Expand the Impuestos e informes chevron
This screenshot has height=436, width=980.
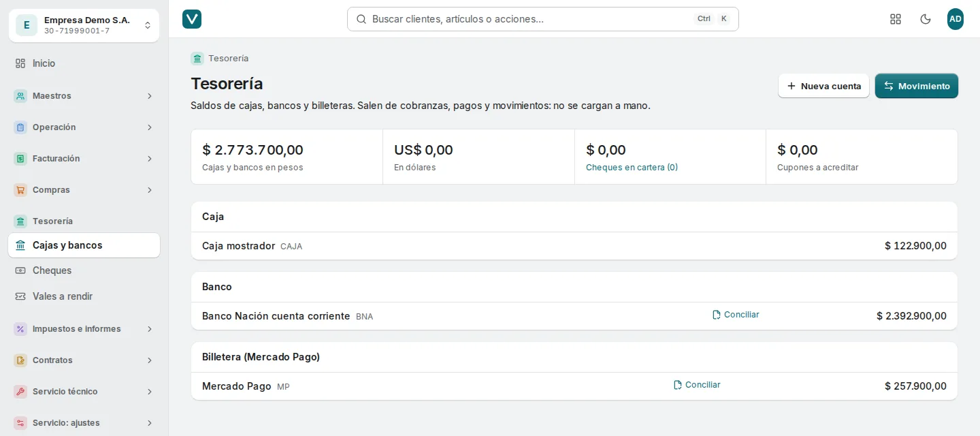pos(150,329)
